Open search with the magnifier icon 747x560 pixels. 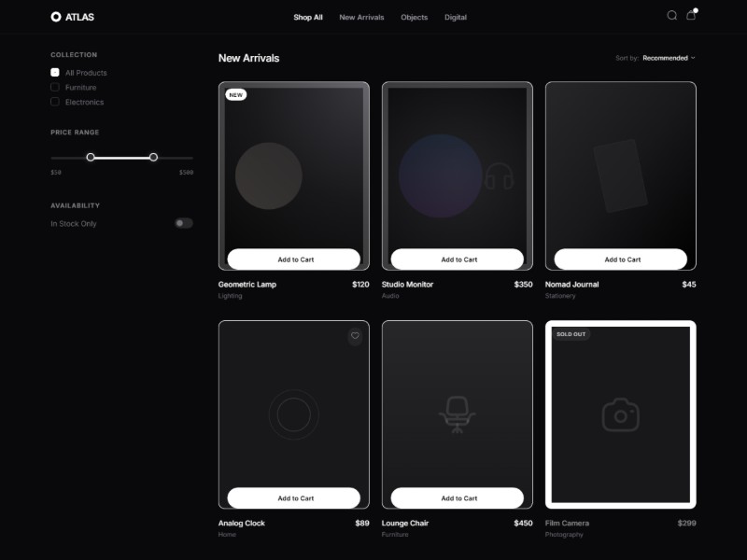(x=671, y=16)
